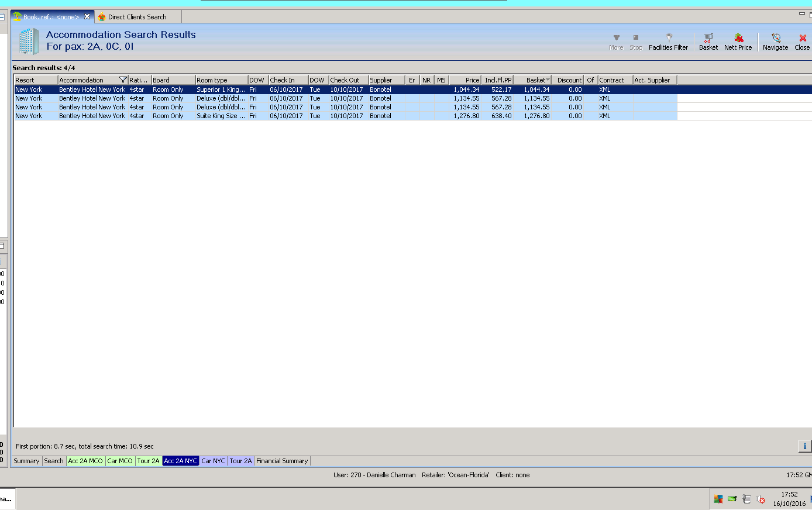812x510 pixels.
Task: Open the Financial Summary tab
Action: tap(282, 461)
